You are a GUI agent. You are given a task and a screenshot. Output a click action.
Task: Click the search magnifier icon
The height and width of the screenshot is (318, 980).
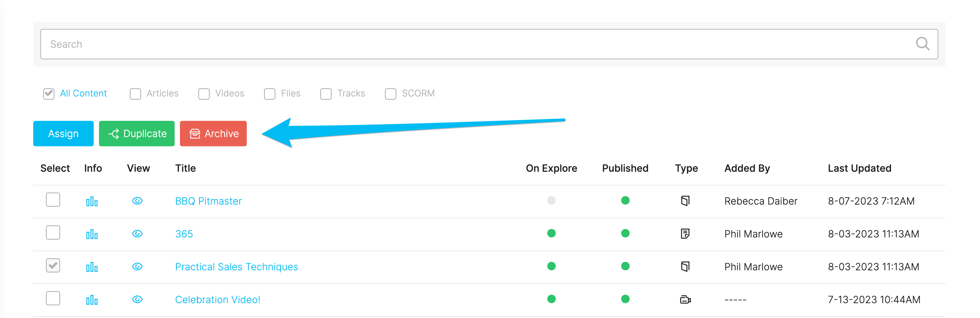(x=922, y=44)
